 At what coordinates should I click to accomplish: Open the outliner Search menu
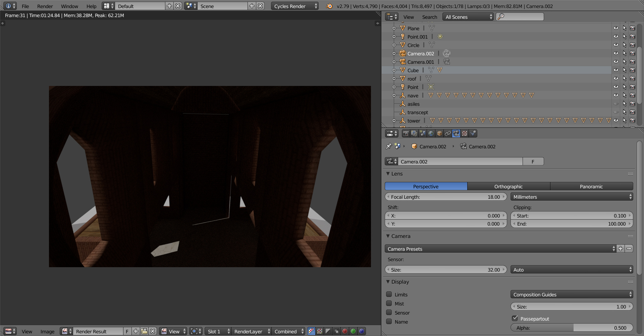click(429, 17)
